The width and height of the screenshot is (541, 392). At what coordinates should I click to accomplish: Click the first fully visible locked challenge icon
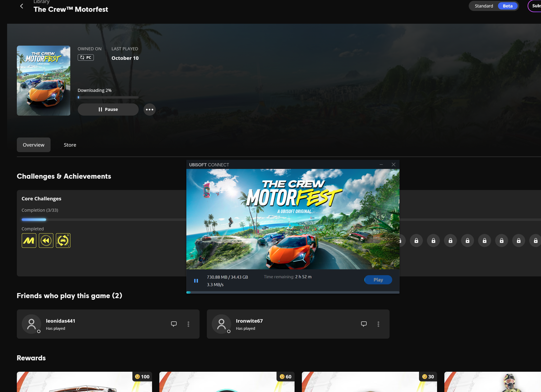click(416, 241)
